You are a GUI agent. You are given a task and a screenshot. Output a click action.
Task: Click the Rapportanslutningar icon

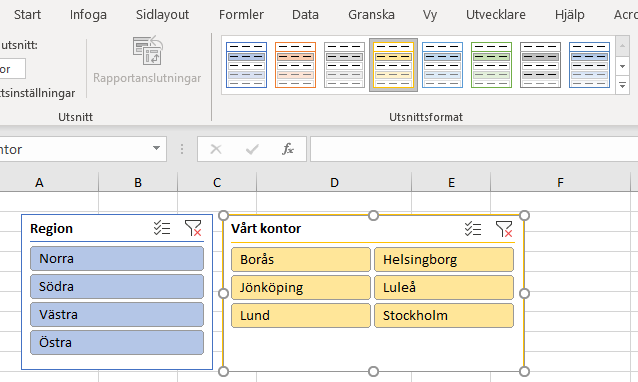147,51
